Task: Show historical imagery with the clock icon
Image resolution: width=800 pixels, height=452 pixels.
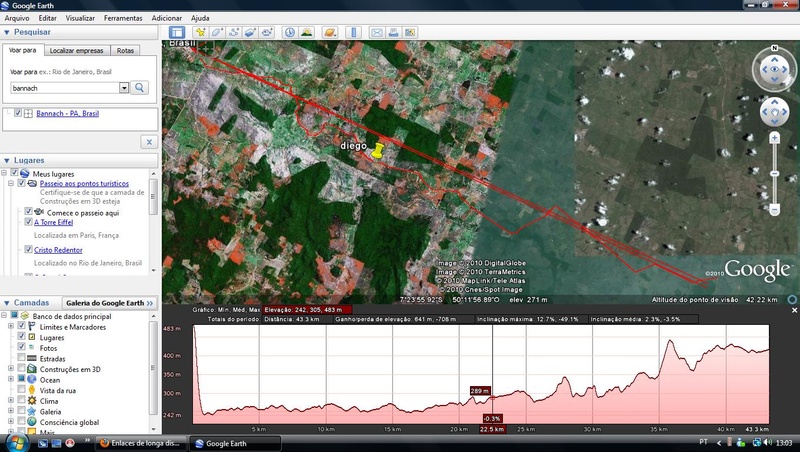Action: point(290,33)
